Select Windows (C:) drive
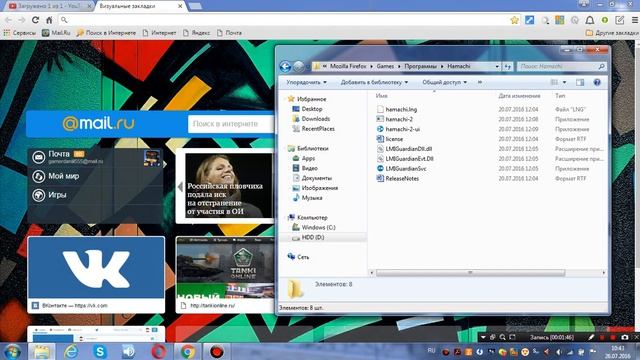 [x=318, y=227]
